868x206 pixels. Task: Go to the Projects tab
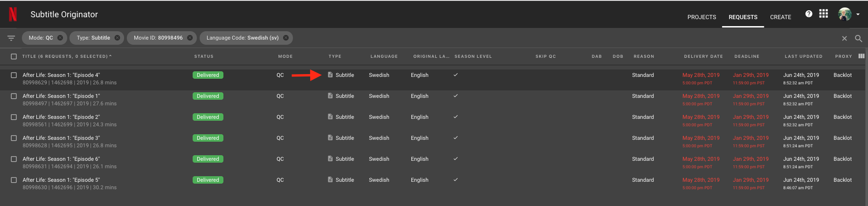[701, 17]
